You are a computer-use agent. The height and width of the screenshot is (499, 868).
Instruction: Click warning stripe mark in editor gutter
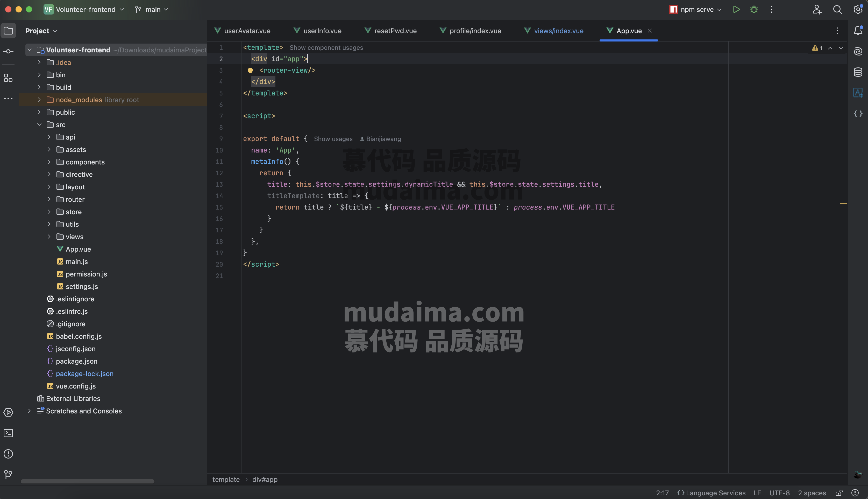(844, 204)
